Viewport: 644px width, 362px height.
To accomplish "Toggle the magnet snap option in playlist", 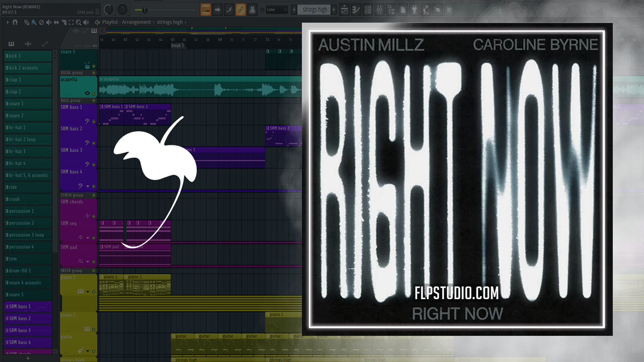I will (15, 22).
